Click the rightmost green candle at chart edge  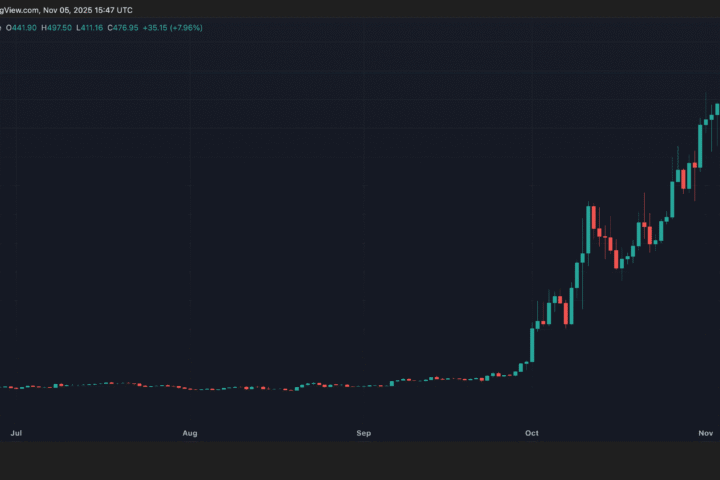[x=717, y=110]
